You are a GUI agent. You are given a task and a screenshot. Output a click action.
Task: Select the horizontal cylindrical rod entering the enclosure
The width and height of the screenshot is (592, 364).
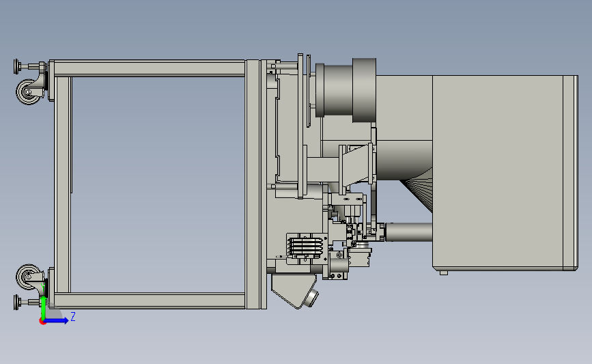[x=408, y=232]
